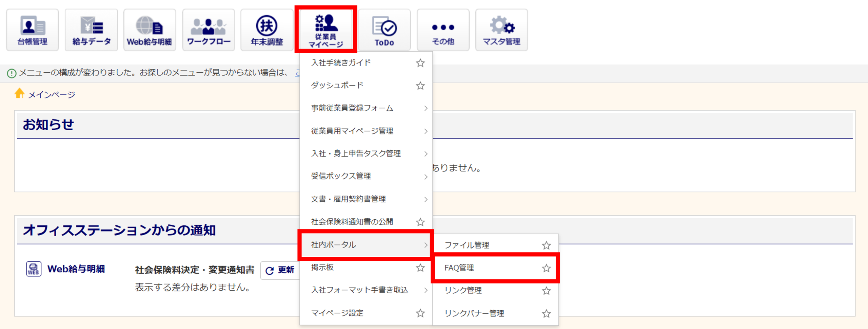This screenshot has height=329, width=868.
Task: Star the 社会保険料通知書の公開 menu item
Action: pos(420,222)
